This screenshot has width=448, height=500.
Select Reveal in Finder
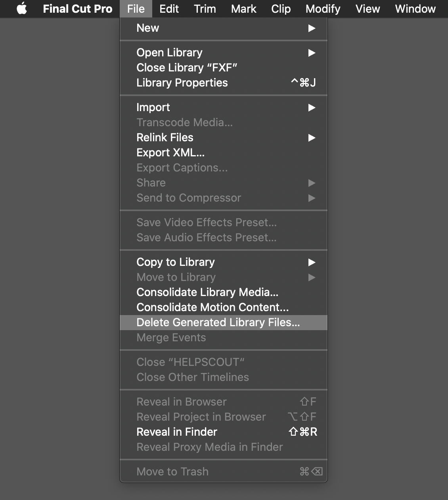tap(177, 432)
